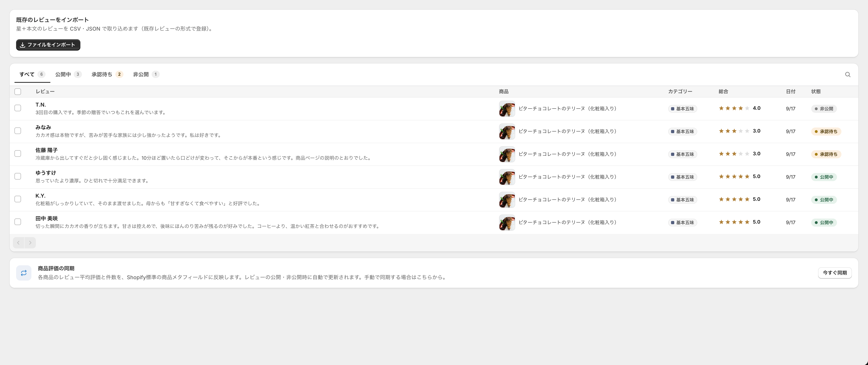This screenshot has width=868, height=365.
Task: Go to next page arrow
Action: tap(30, 243)
